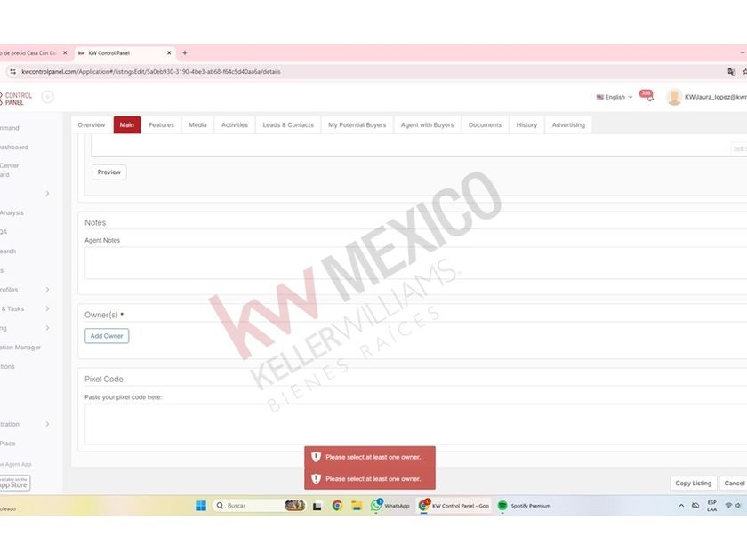Open the Wi-Fi network tray icon

728,506
